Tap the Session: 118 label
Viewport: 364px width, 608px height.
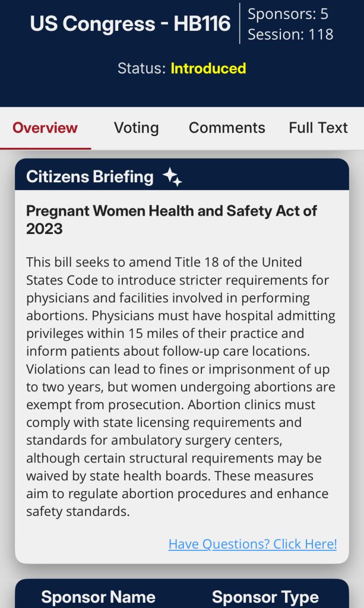pos(290,34)
